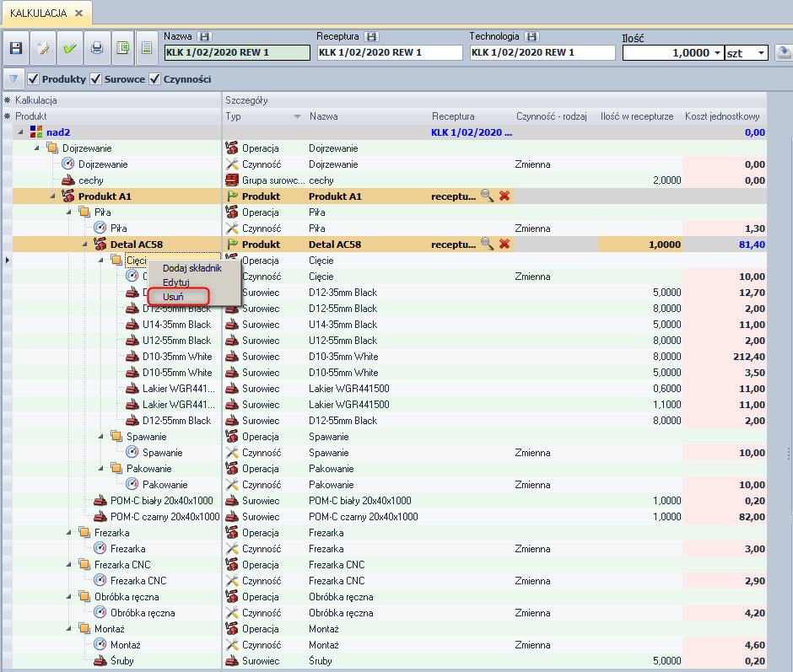Click the gauge icon next to Frezarka CNC activity

[x=100, y=580]
